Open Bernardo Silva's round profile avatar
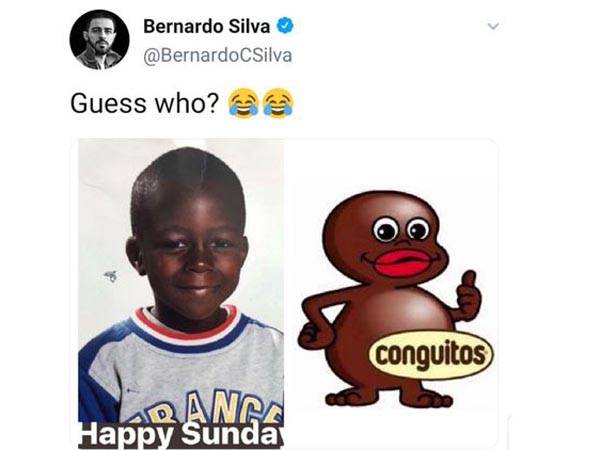600x450 pixels. [99, 40]
